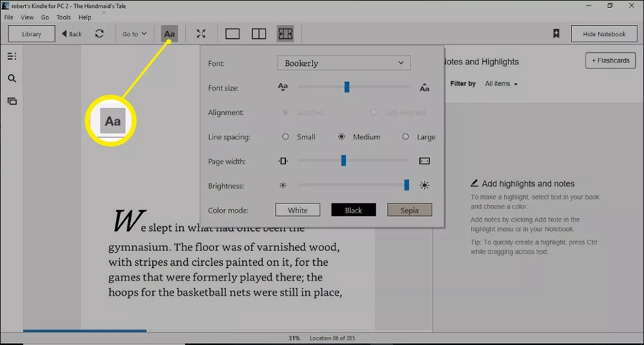Screen dimensions: 644x345
Task: Open the Go menu
Action: (x=45, y=17)
